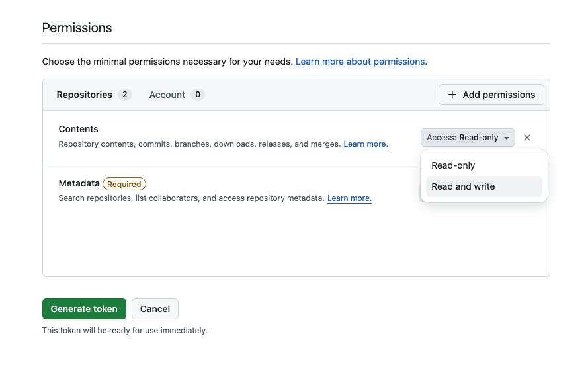
Task: Click the plus icon on Add permissions
Action: [452, 95]
